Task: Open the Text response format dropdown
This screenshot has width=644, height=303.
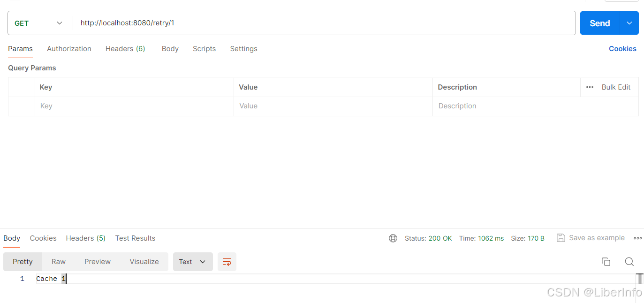Action: pyautogui.click(x=192, y=262)
